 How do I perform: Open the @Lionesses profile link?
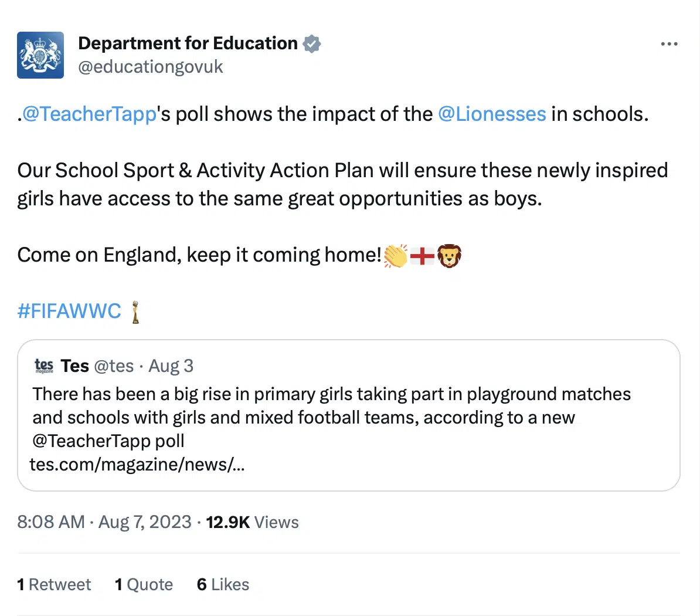[492, 114]
